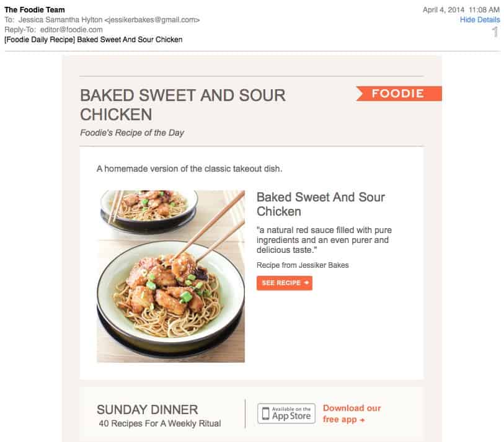Image resolution: width=504 pixels, height=442 pixels.
Task: Click the sender name The Foodie Team
Action: (34, 10)
